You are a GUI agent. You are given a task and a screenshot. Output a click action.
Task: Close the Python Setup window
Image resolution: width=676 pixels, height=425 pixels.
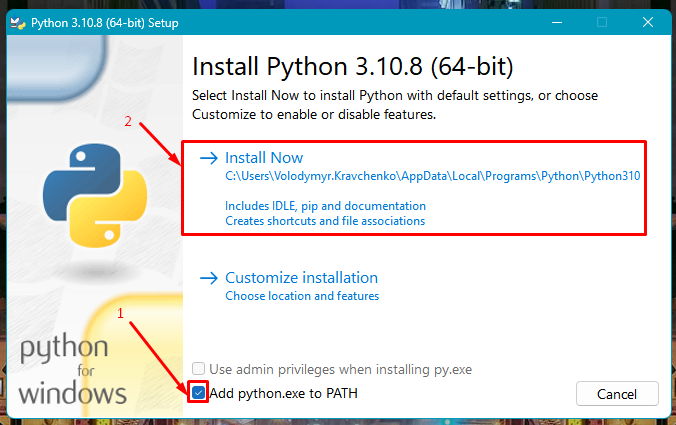pyautogui.click(x=648, y=22)
